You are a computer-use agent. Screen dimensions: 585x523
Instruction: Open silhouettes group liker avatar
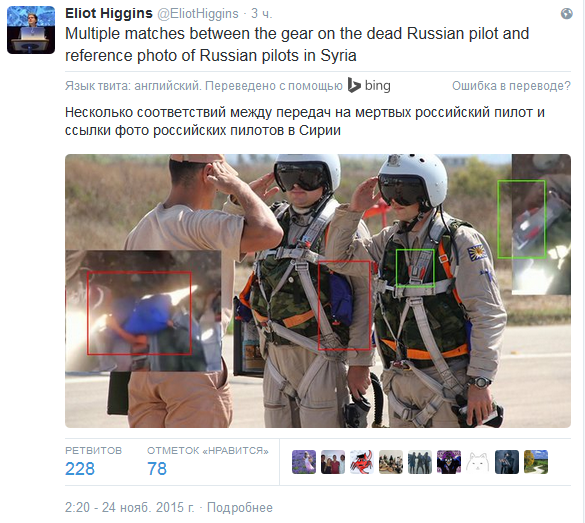click(x=420, y=462)
